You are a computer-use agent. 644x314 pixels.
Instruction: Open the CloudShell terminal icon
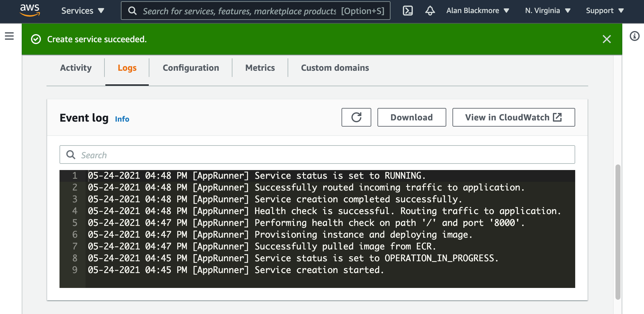(x=408, y=11)
